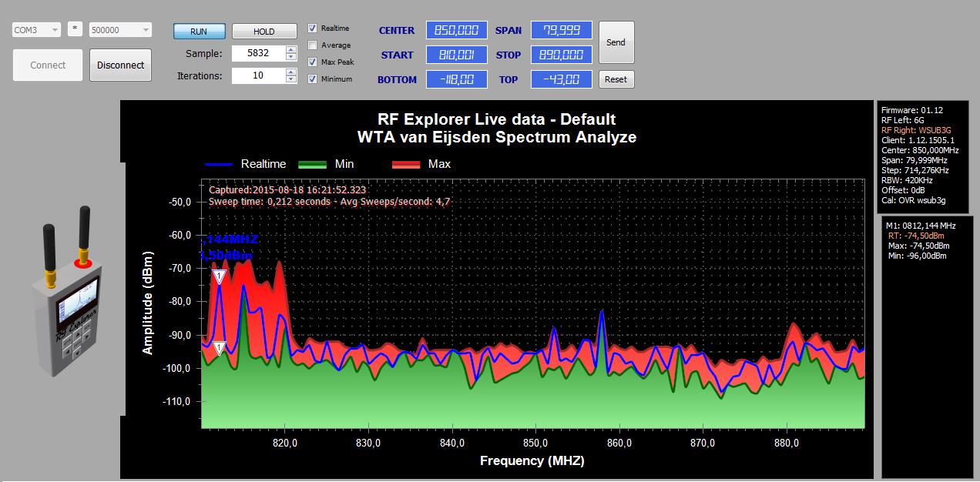Click the 'Client: 1.12.1505.1' info line
The height and width of the screenshot is (482, 980).
[918, 140]
